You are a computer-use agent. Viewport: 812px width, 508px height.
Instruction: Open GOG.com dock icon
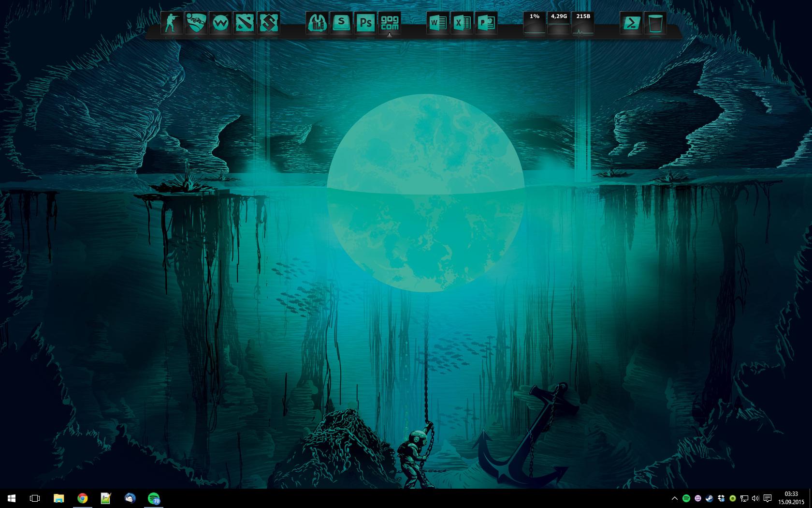click(x=390, y=23)
